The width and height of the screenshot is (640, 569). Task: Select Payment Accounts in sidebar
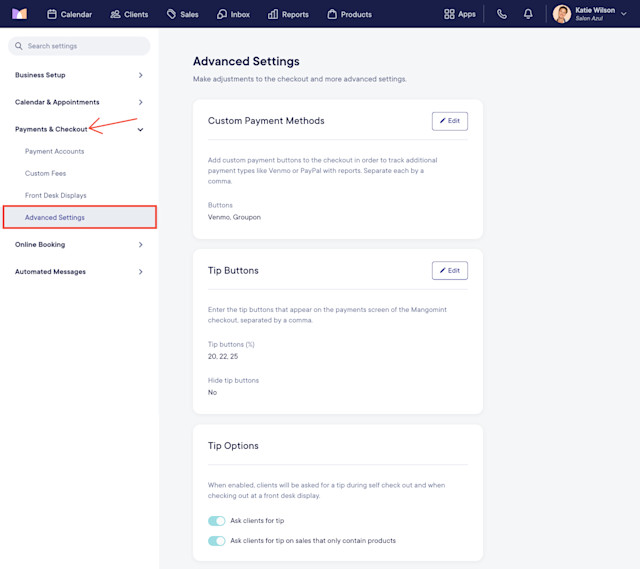click(x=54, y=151)
